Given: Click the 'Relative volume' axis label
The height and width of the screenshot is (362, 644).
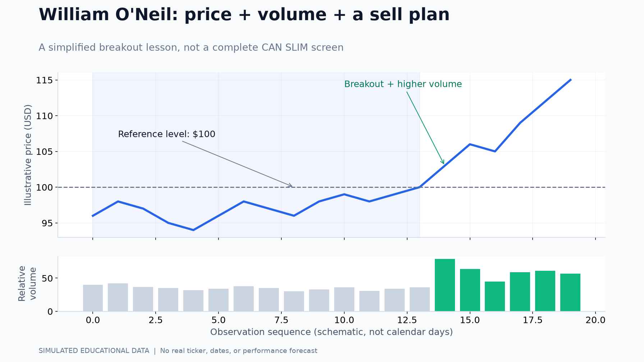Looking at the screenshot, I should tap(27, 283).
